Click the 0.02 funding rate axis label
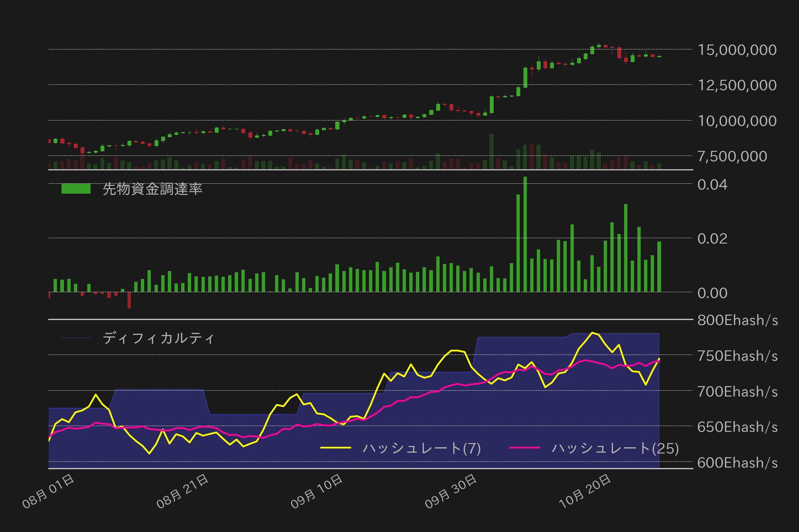The image size is (799, 532). (x=712, y=239)
